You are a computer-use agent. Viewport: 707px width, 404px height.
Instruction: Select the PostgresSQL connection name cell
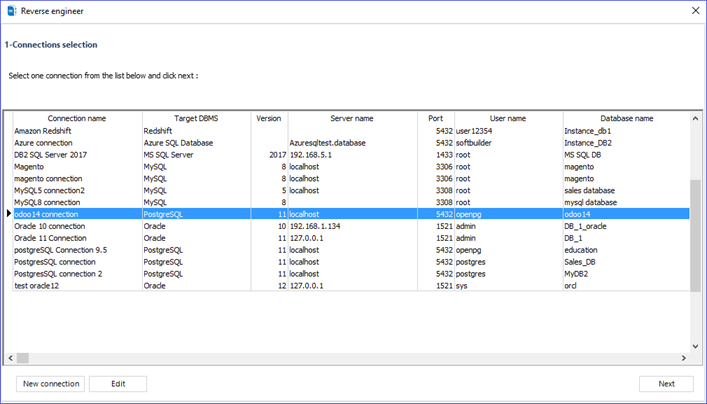click(x=77, y=262)
